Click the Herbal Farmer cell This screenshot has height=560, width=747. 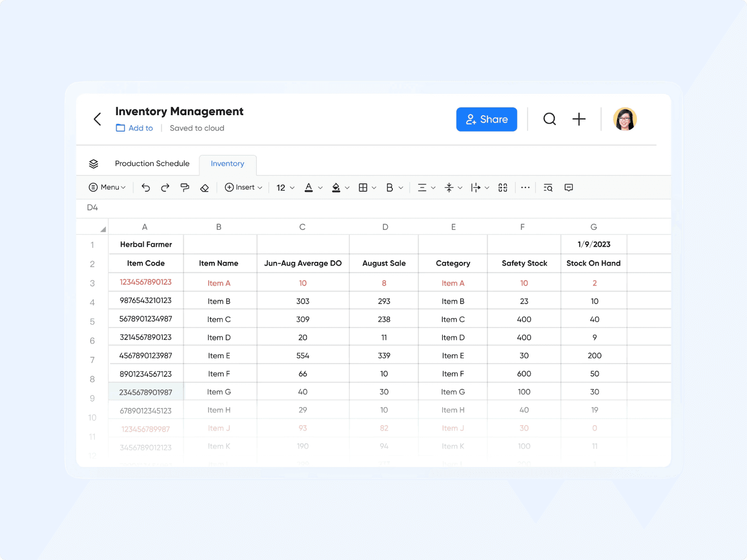coord(146,245)
